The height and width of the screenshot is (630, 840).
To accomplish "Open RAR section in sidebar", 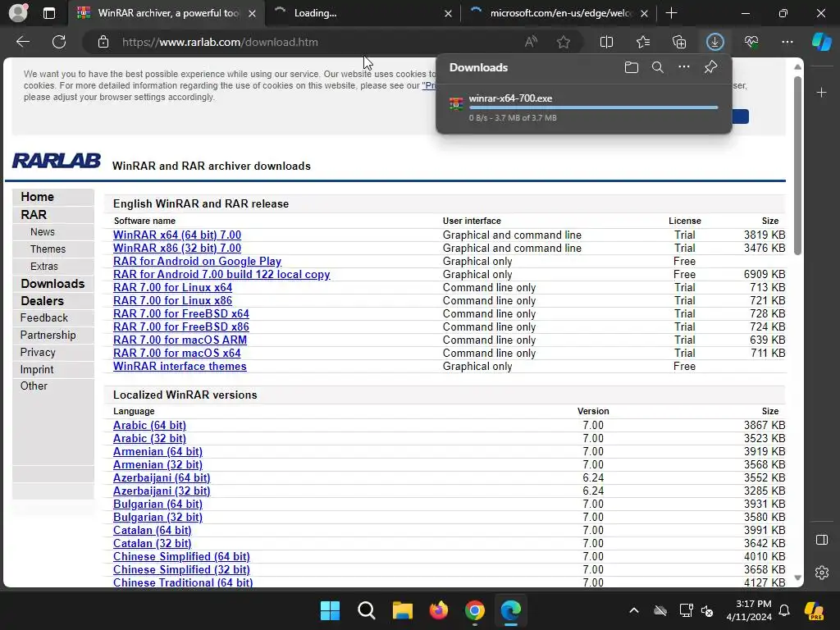I will click(34, 214).
